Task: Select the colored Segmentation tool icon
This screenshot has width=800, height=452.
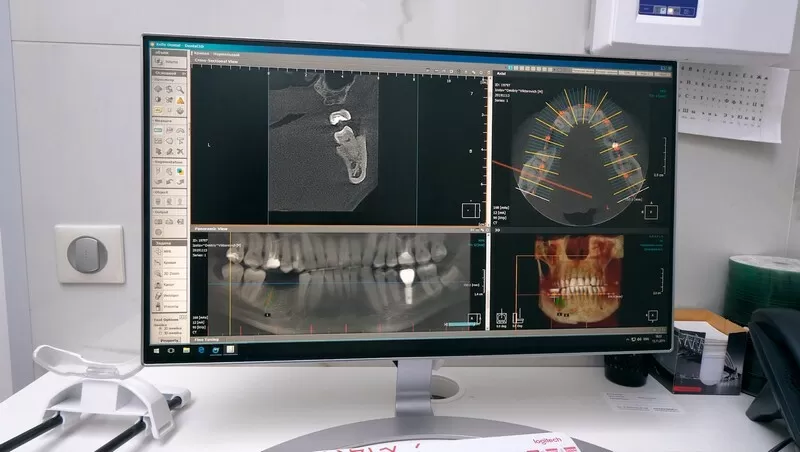Action: click(180, 171)
